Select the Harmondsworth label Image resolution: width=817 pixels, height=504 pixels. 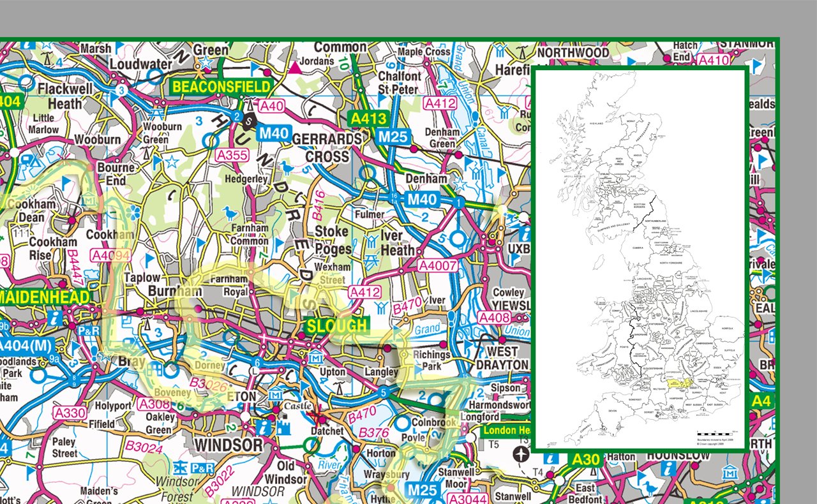(500, 405)
